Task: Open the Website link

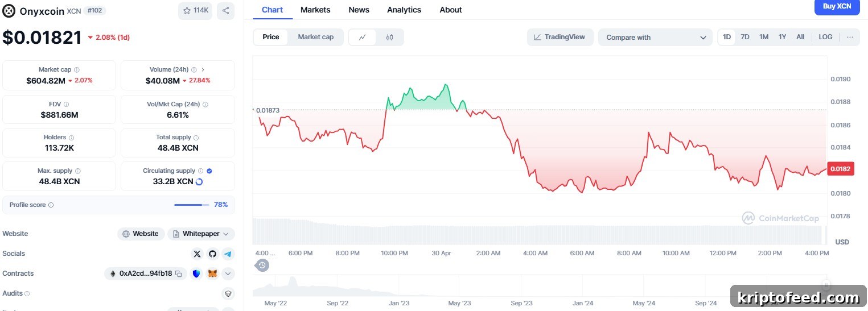Action: click(x=141, y=234)
